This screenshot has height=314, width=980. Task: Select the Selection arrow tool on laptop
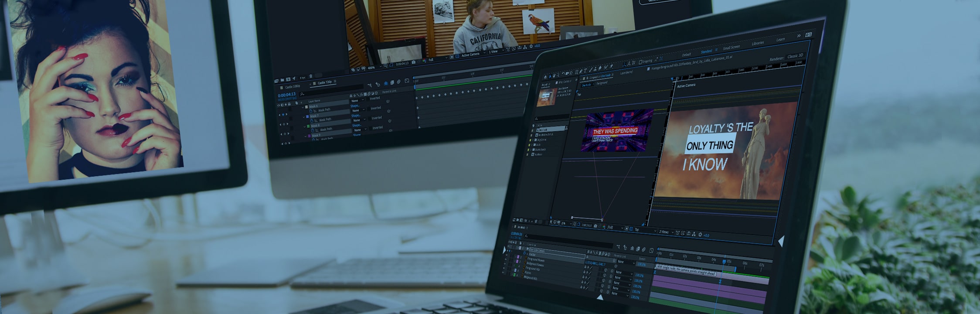click(550, 76)
